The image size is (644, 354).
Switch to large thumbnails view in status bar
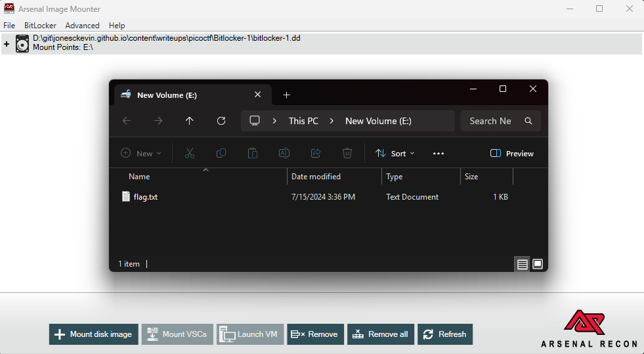pos(538,264)
